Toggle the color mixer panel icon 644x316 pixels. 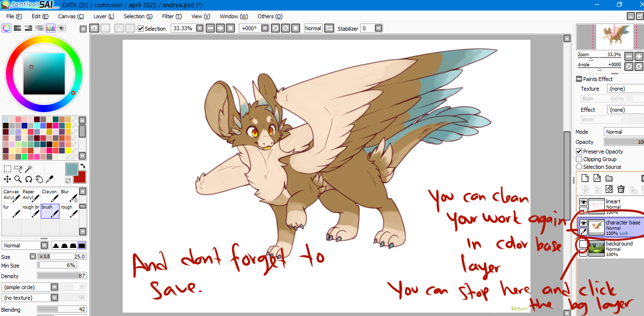[x=39, y=28]
